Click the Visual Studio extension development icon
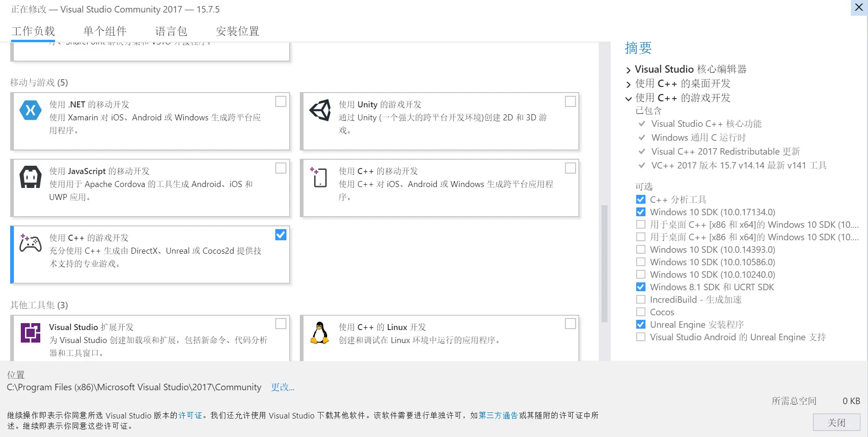Viewport: 868px width, 437px height. tap(31, 333)
